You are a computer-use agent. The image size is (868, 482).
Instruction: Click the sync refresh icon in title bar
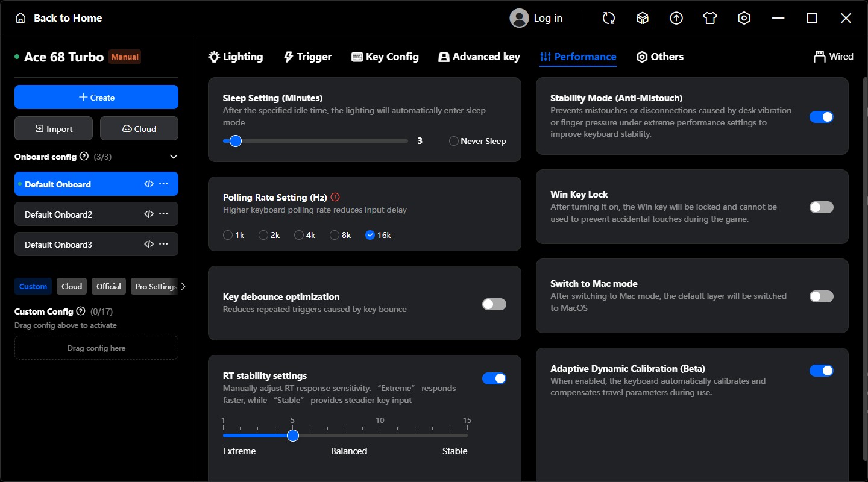(609, 18)
